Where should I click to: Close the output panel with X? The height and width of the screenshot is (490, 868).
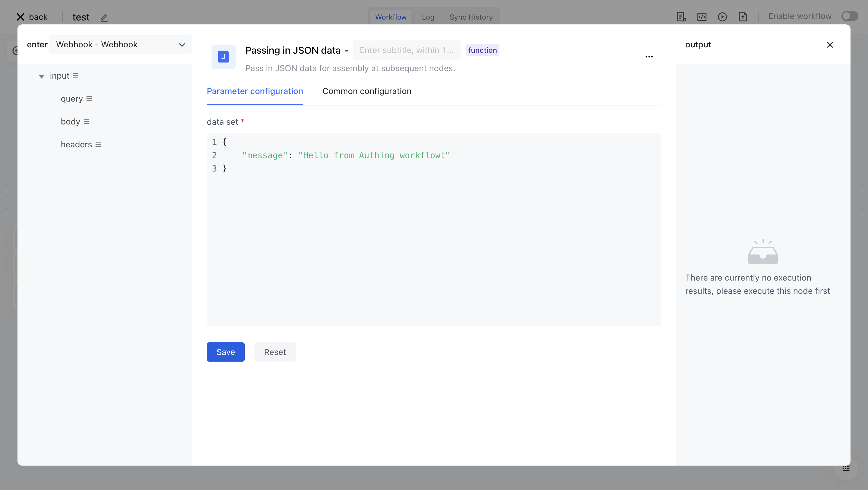(830, 45)
